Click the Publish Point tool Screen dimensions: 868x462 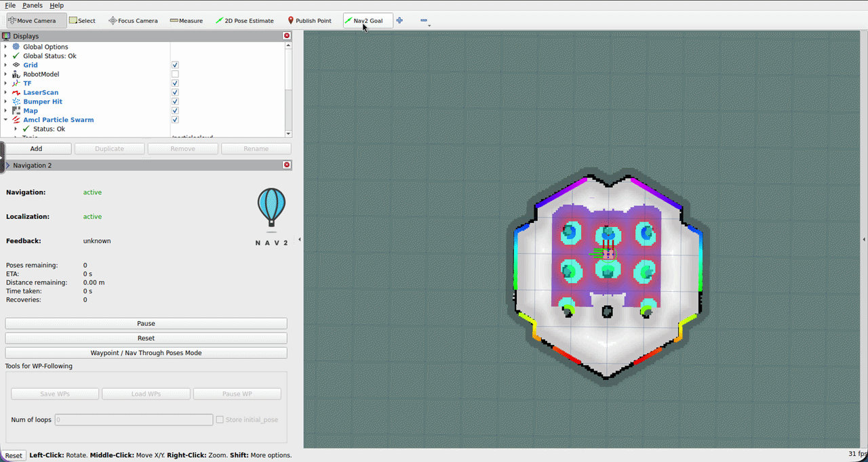(309, 20)
